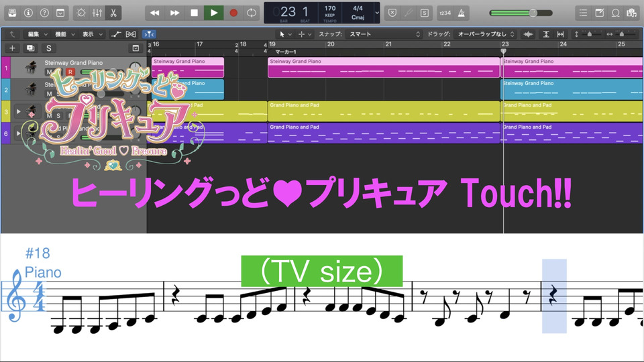The width and height of the screenshot is (644, 362).
Task: Toggle Cycle mode
Action: click(252, 13)
